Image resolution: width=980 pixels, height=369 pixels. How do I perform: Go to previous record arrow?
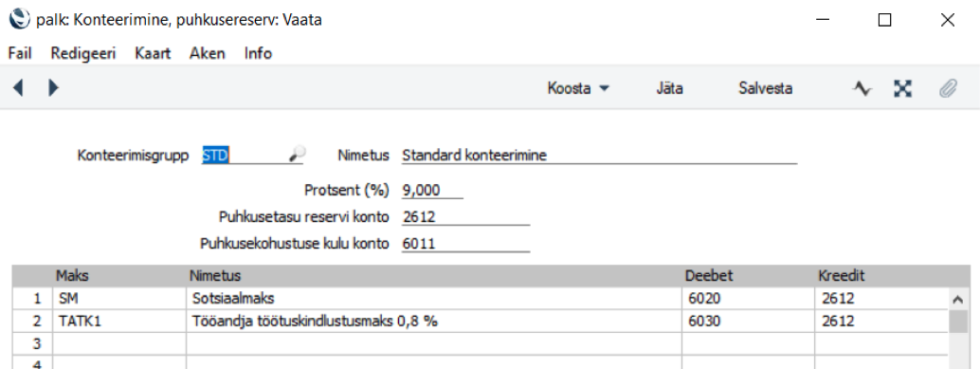tap(17, 88)
